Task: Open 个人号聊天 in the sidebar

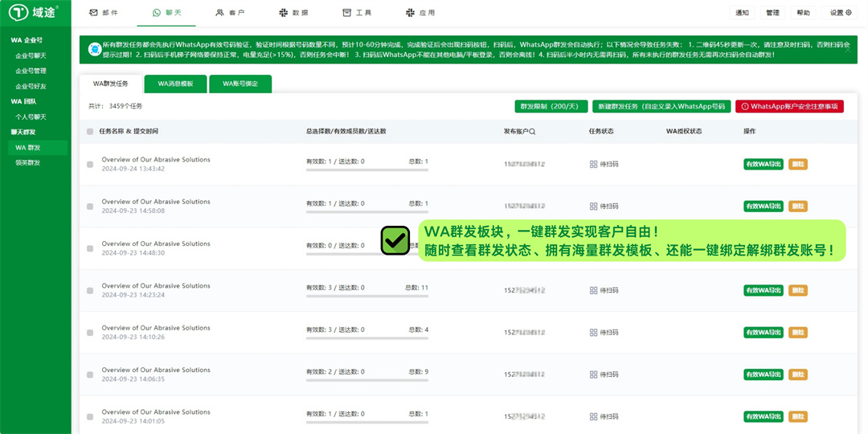Action: (31, 117)
